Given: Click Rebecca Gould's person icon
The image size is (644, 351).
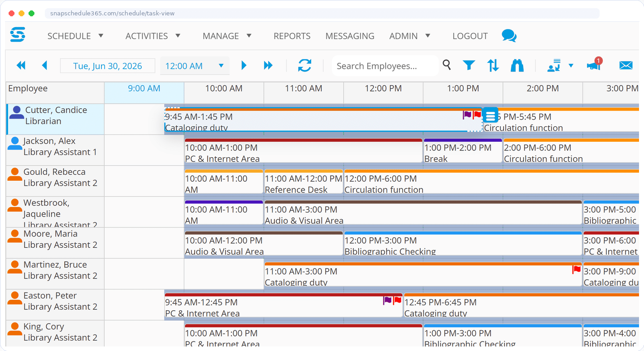Looking at the screenshot, I should [x=15, y=174].
